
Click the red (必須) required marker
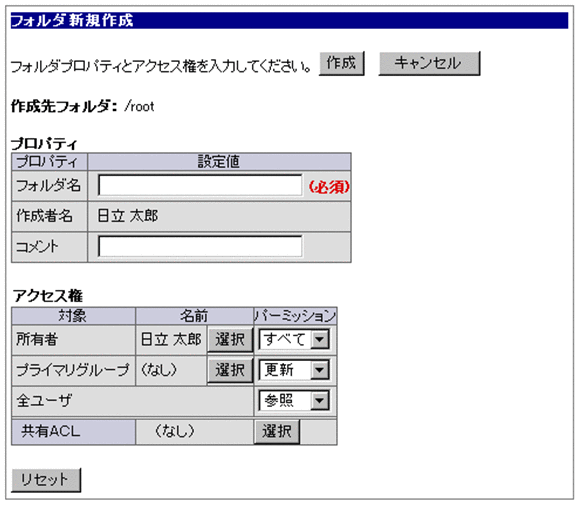(x=329, y=187)
